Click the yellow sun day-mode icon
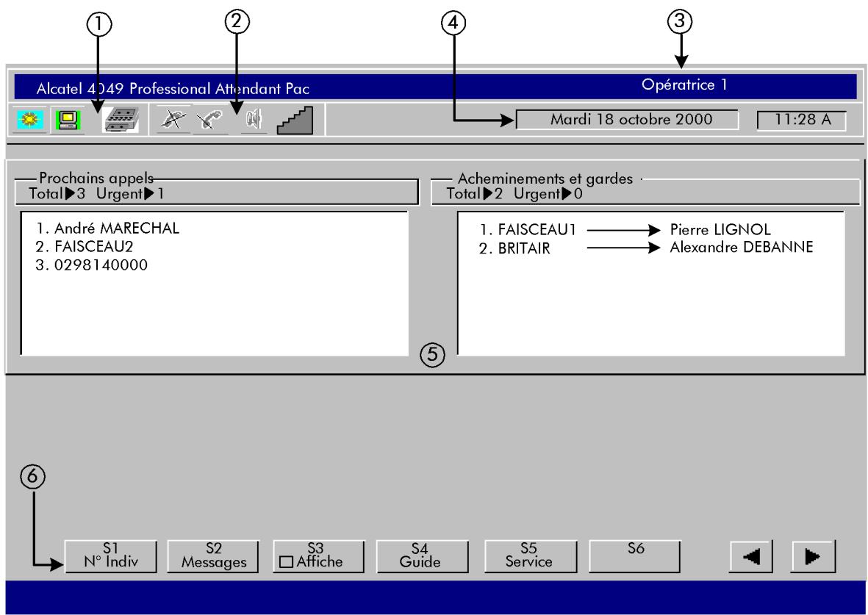The image size is (868, 615). (x=30, y=120)
